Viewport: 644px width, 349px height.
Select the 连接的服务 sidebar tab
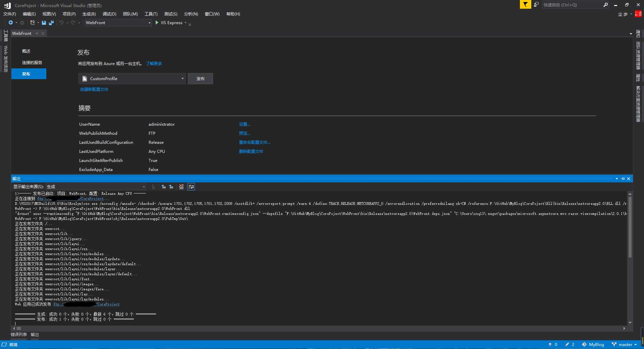tap(29, 62)
